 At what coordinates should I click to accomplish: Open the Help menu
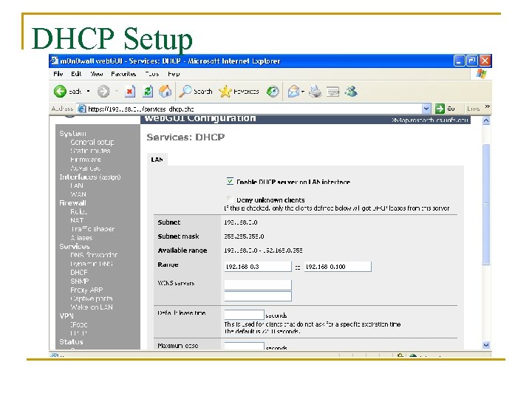tap(174, 74)
